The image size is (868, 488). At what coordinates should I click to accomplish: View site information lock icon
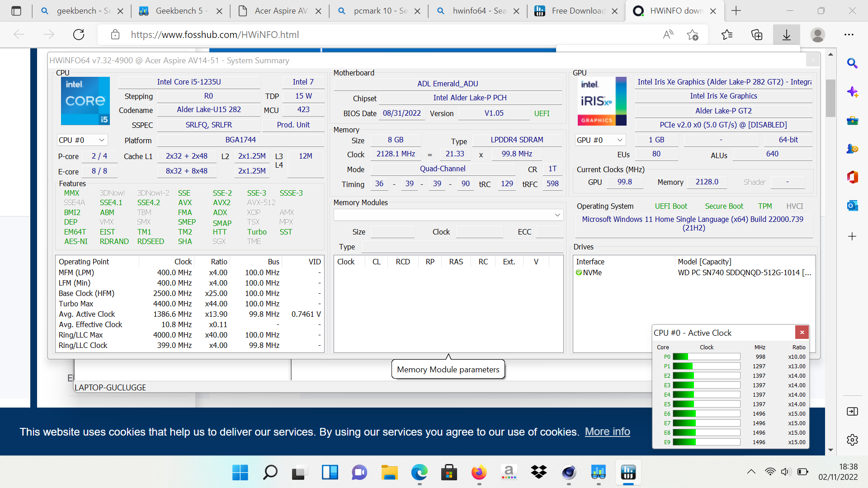[x=115, y=34]
